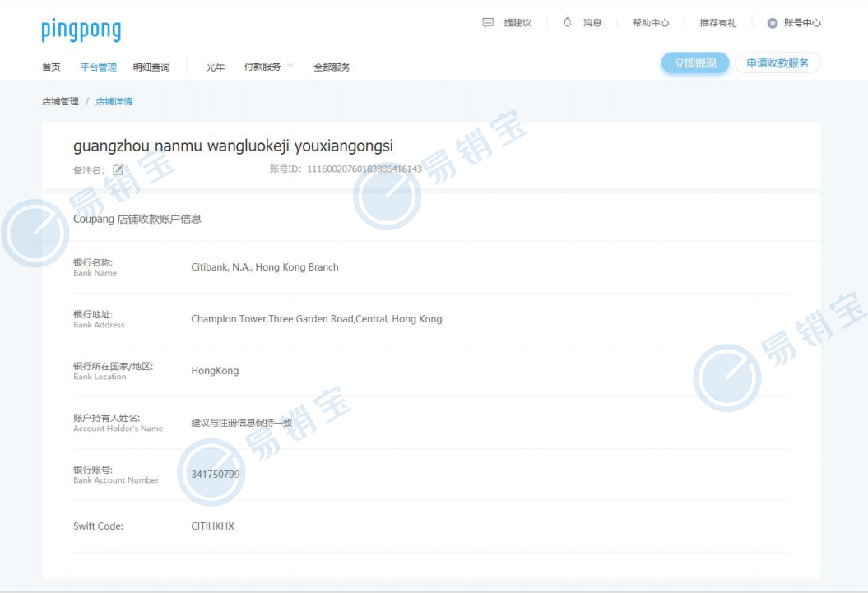868x593 pixels.
Task: Select Swift Code value CITIHKHX
Action: click(x=212, y=526)
